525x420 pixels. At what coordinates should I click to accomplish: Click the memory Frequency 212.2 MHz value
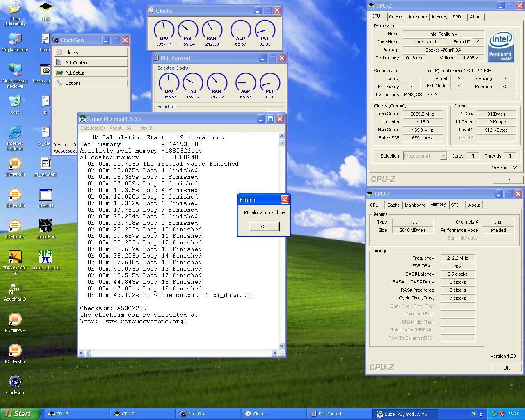(x=458, y=258)
